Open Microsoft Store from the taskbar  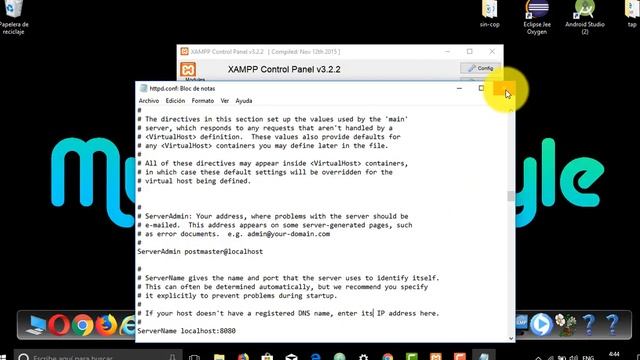pyautogui.click(x=267, y=357)
